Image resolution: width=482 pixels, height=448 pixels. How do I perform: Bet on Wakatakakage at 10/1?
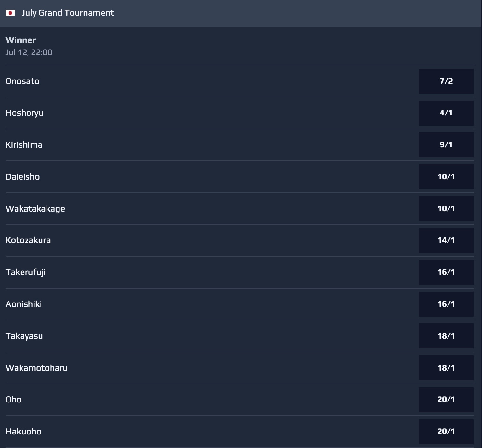click(x=446, y=208)
